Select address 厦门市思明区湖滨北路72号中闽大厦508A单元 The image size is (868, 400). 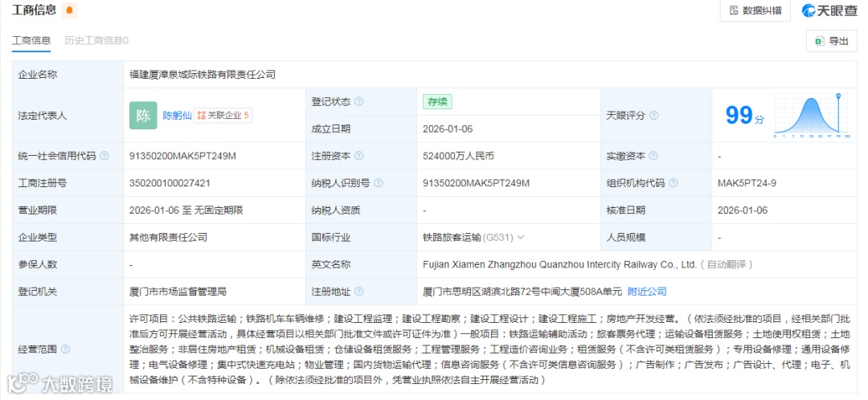tap(522, 292)
